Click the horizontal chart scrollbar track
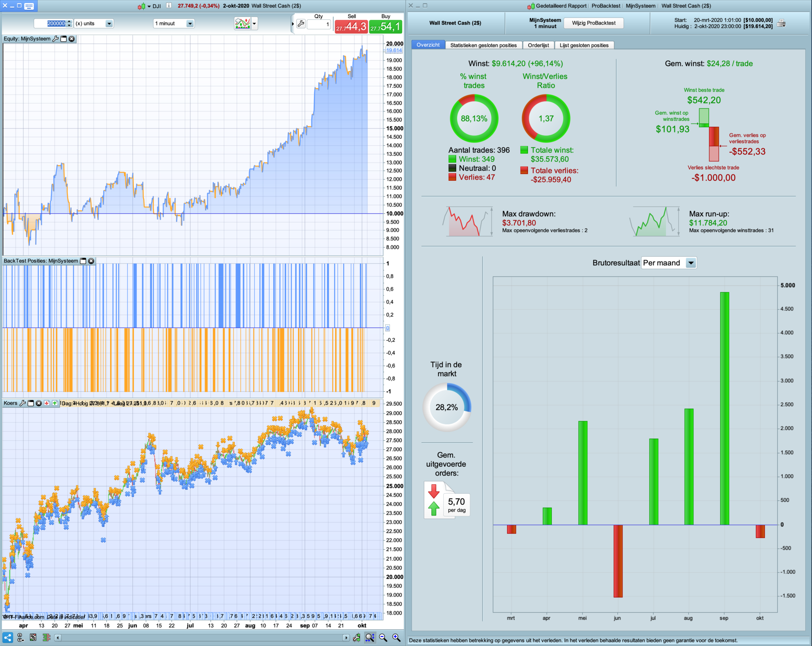Image resolution: width=812 pixels, height=646 pixels. [x=201, y=638]
